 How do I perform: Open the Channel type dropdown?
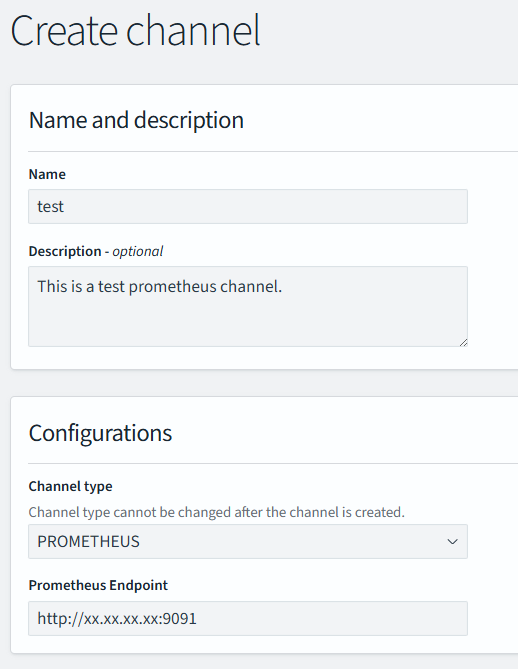pos(248,541)
